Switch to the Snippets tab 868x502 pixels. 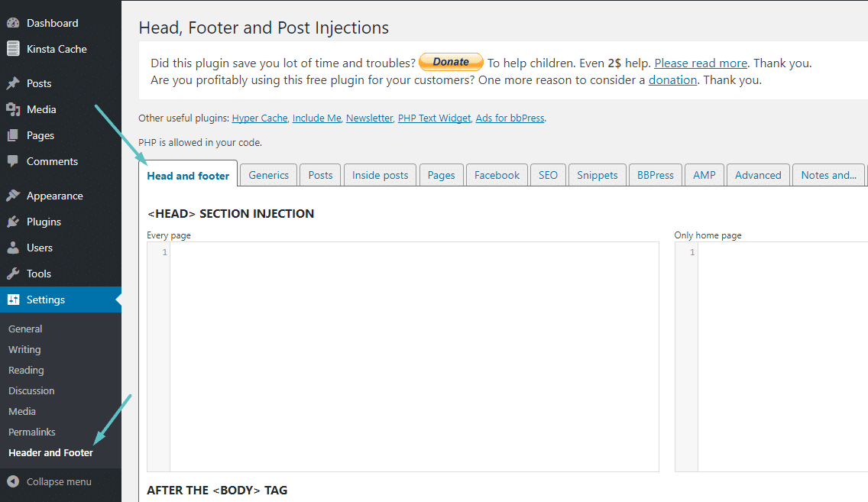click(597, 174)
